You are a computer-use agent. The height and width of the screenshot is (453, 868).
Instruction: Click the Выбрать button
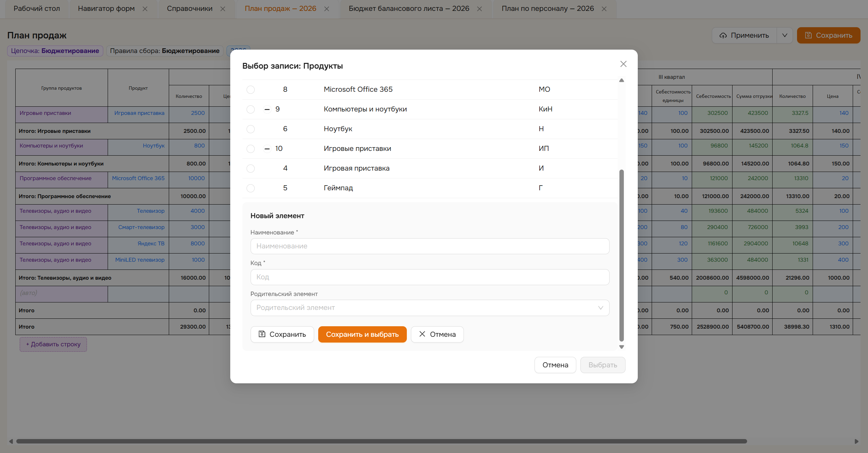click(603, 365)
